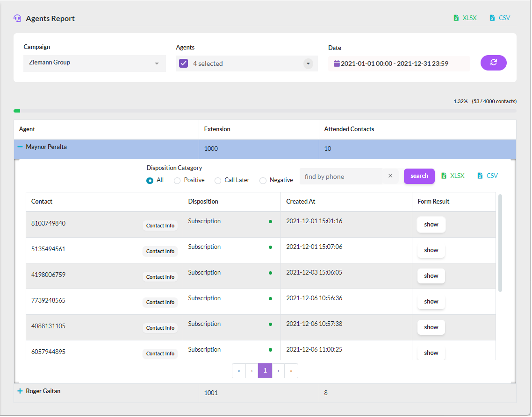The image size is (532, 417).
Task: Select the Positive disposition radio button
Action: pos(177,181)
